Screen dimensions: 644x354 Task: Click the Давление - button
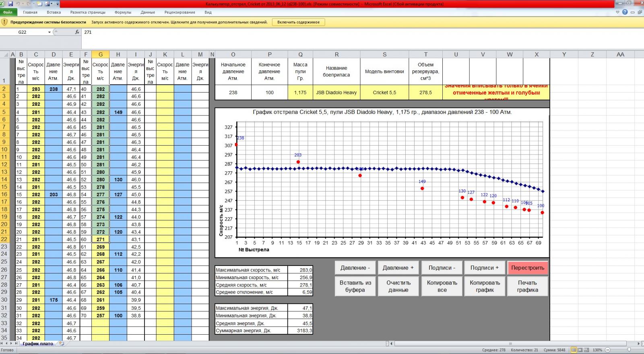[x=355, y=268]
